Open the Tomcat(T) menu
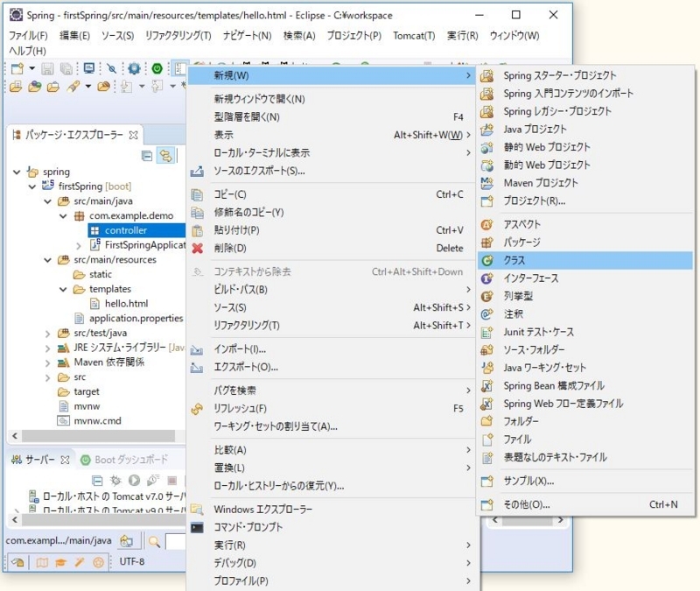This screenshot has width=700, height=591. pyautogui.click(x=414, y=36)
